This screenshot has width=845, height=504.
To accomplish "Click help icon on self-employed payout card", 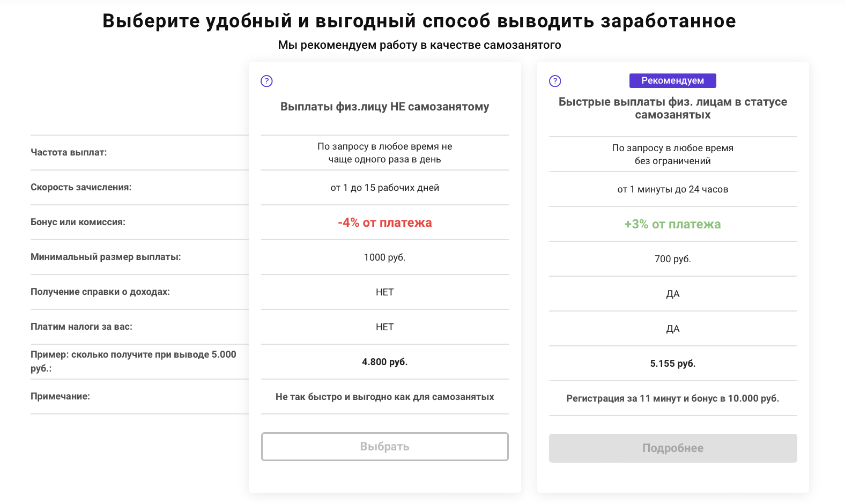I will 555,81.
